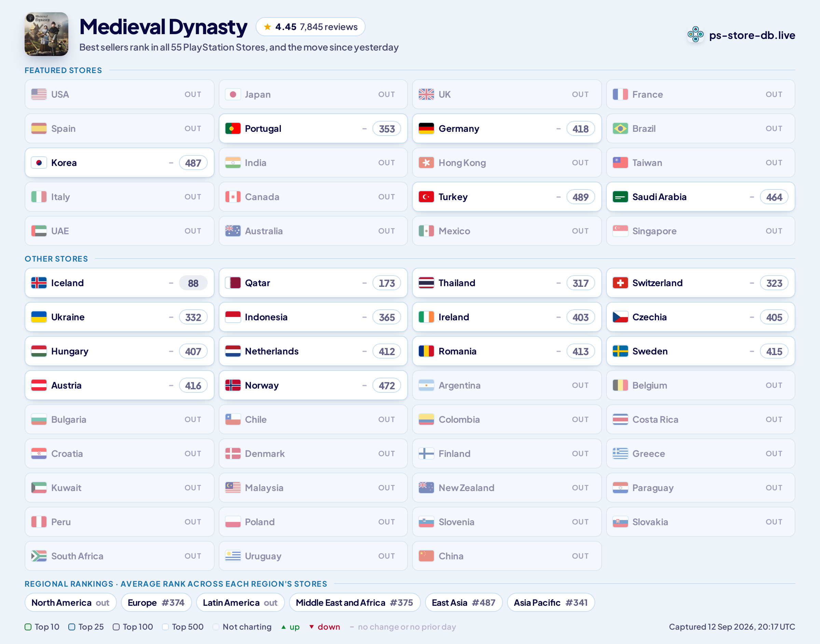Image resolution: width=820 pixels, height=644 pixels.
Task: Open the Qatar store card
Action: 313,283
